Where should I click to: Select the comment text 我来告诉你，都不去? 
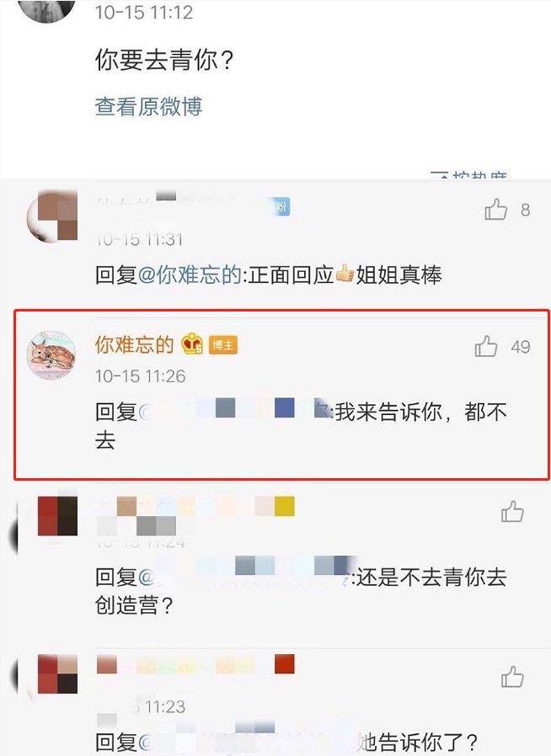point(301,426)
